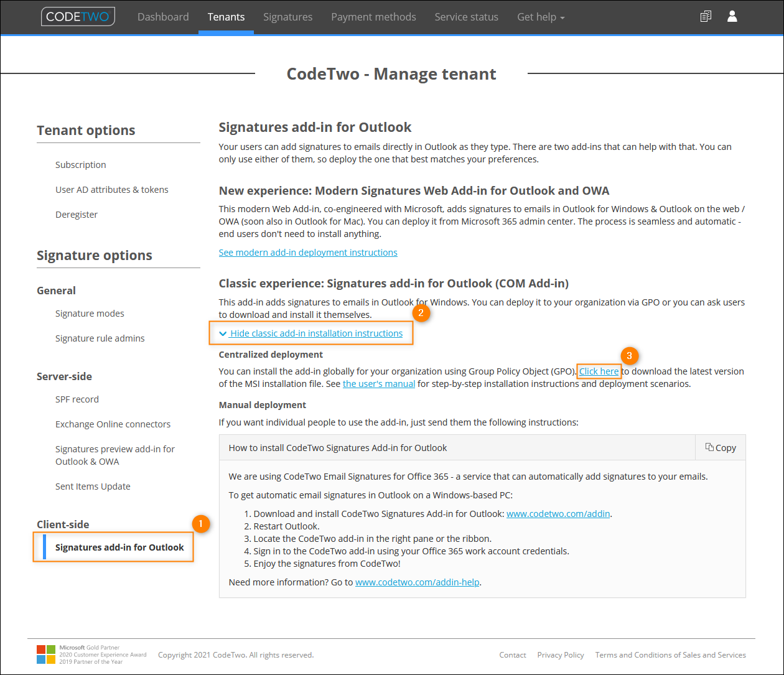Open Terms and Conditions of Sales and Services
Image resolution: width=784 pixels, height=675 pixels.
coord(671,655)
